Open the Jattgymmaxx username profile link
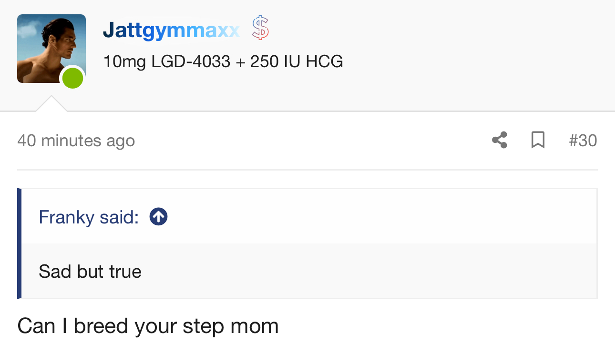The width and height of the screenshot is (615, 364). coord(171,31)
